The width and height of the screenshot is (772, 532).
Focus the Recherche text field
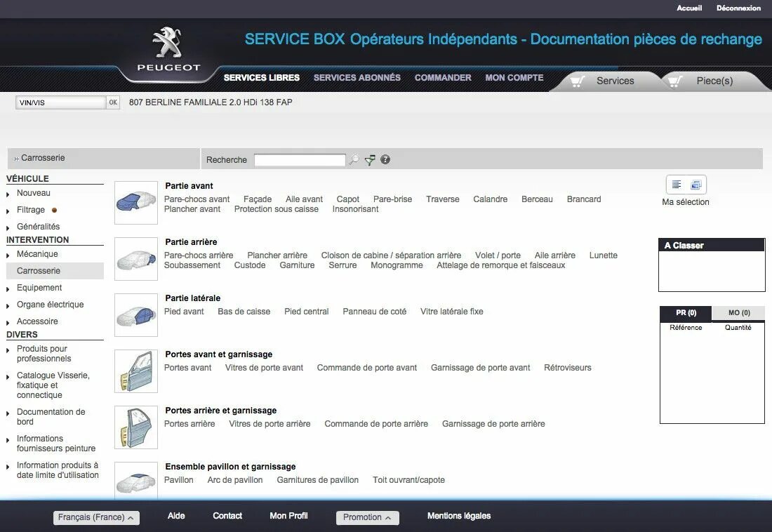pyautogui.click(x=300, y=160)
